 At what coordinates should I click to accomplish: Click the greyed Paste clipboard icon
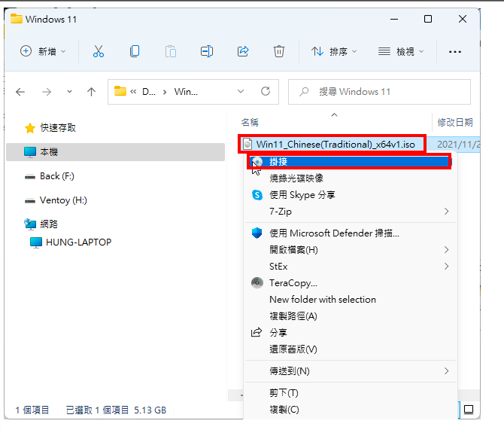(171, 51)
